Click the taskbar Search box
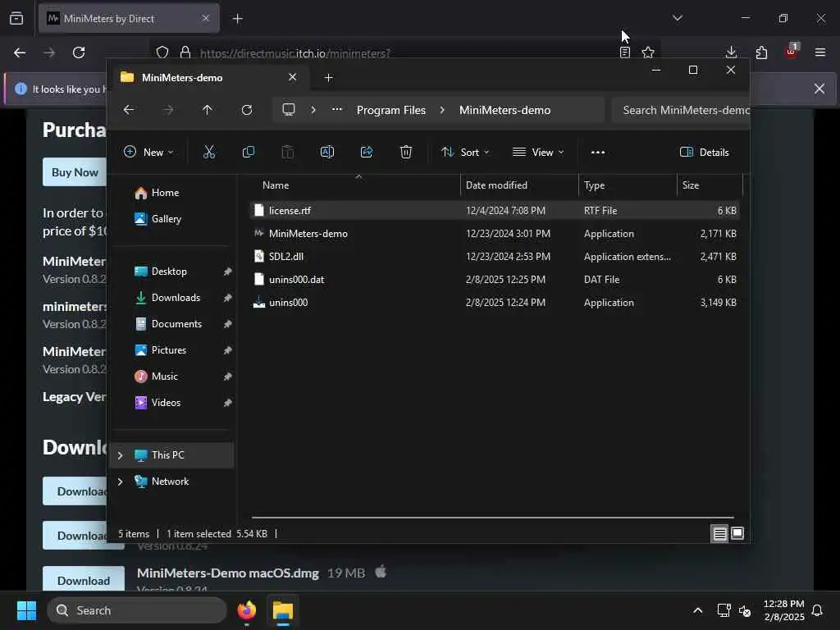Image resolution: width=840 pixels, height=630 pixels. tap(137, 610)
